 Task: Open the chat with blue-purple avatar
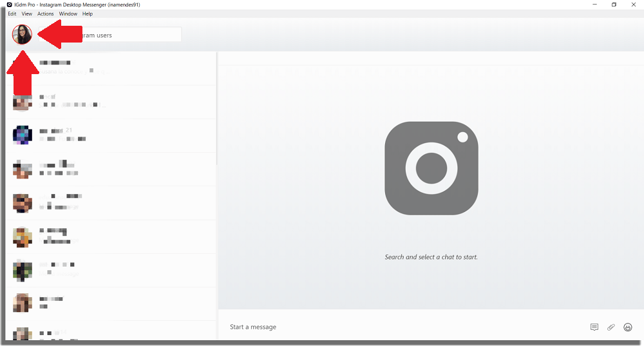(111, 135)
